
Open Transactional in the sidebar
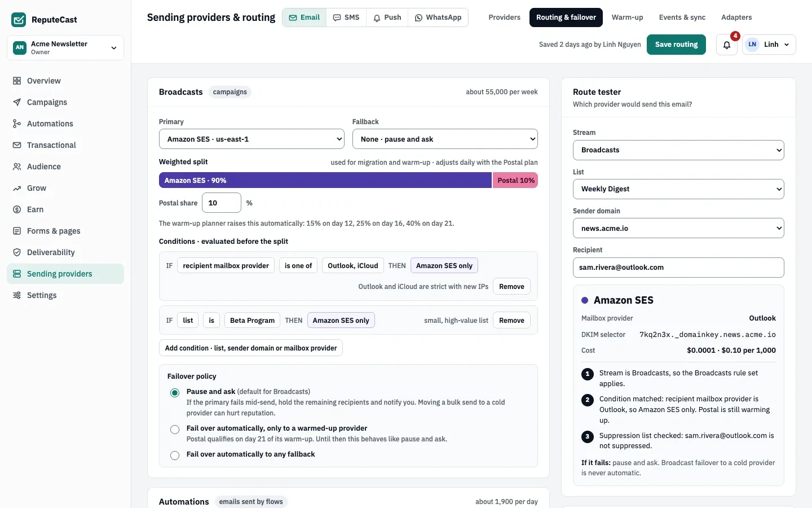65,145
